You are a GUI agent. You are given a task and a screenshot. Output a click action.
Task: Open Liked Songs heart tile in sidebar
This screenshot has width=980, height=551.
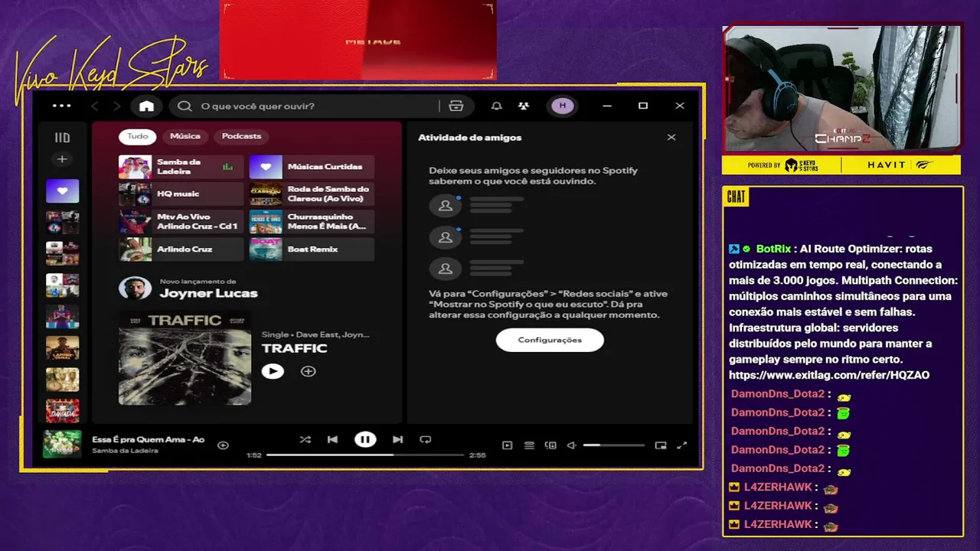62,191
